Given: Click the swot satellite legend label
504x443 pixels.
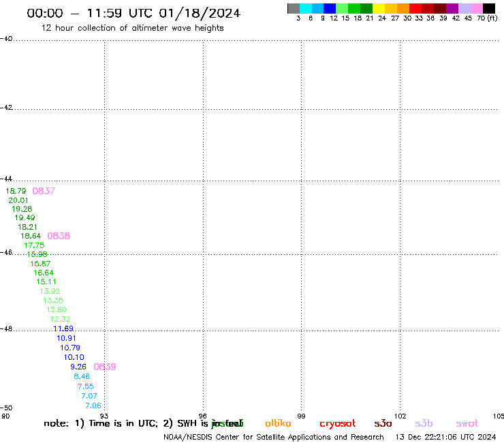Looking at the screenshot, I should coord(467,424).
